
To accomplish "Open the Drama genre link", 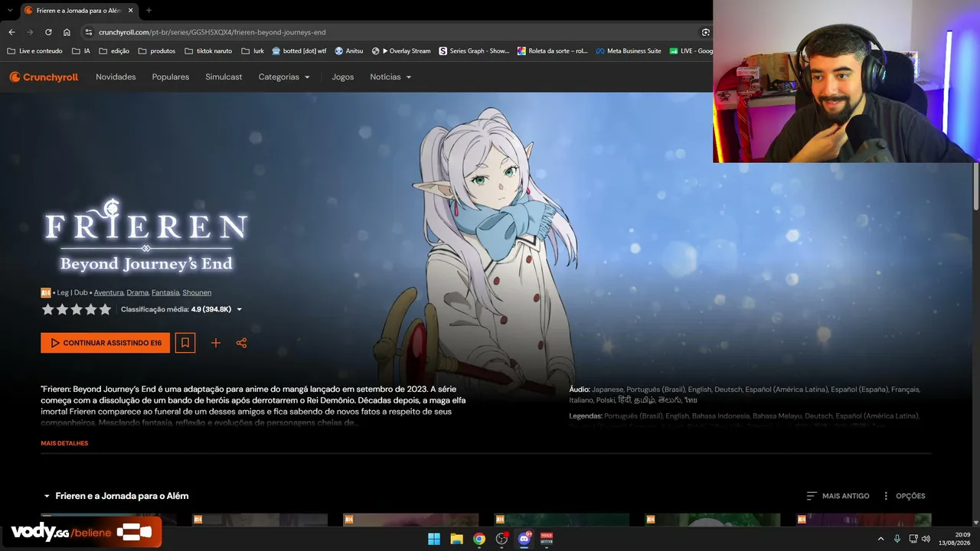I will 138,292.
